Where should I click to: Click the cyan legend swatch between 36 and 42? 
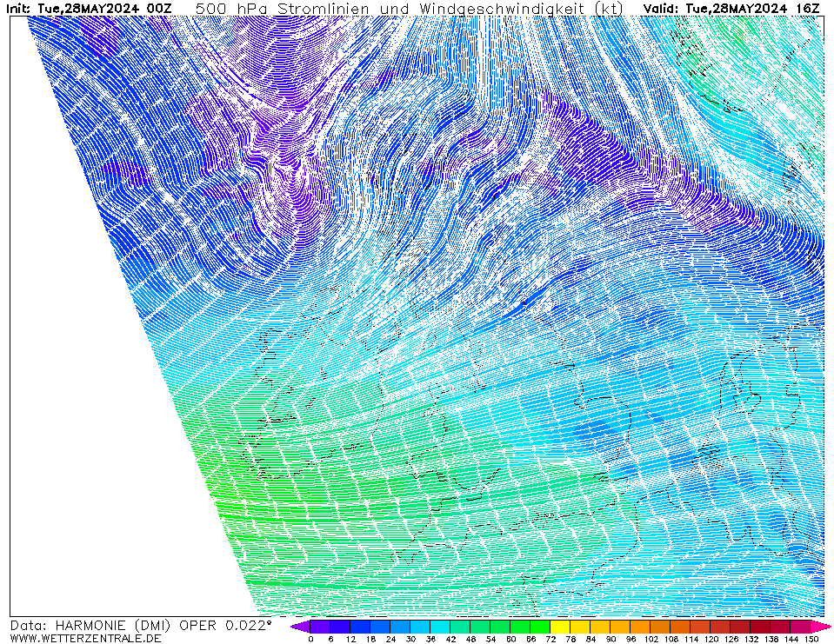point(440,627)
